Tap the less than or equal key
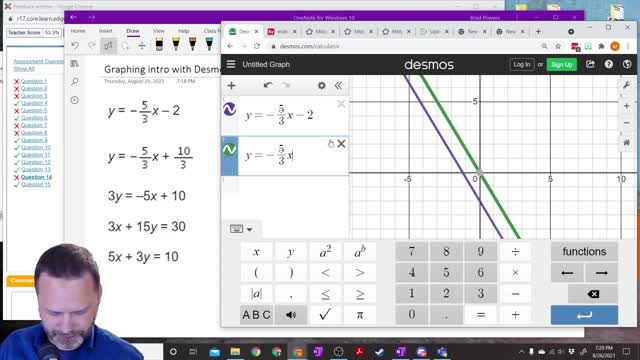This screenshot has width=640, height=360. tap(325, 293)
